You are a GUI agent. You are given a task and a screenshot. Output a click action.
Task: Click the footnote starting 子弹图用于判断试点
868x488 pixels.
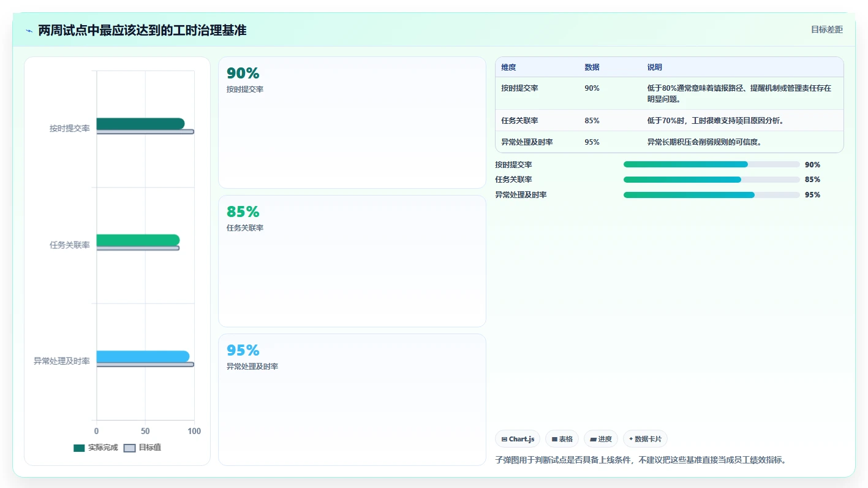point(640,460)
